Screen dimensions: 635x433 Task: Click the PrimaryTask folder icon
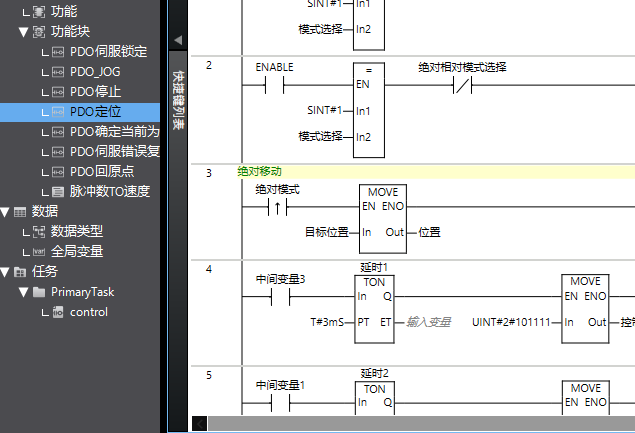(x=39, y=292)
